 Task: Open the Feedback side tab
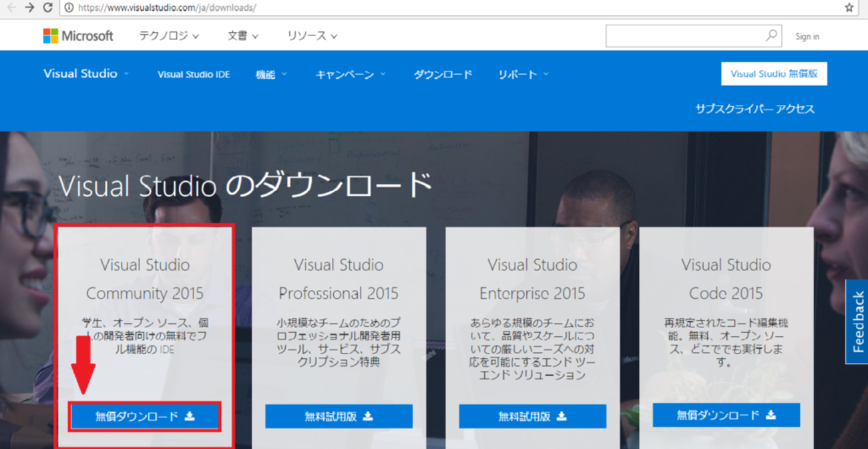[857, 321]
